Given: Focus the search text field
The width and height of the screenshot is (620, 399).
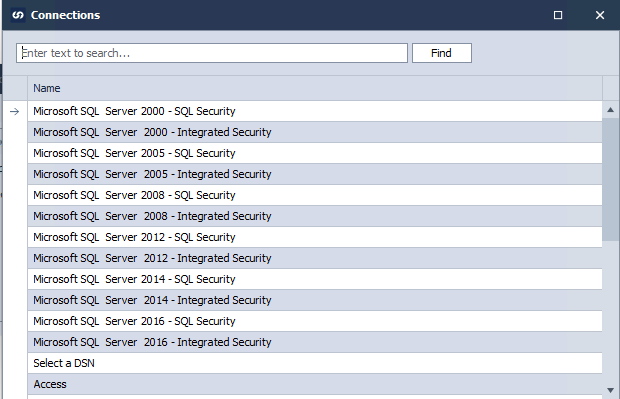Looking at the screenshot, I should coord(212,53).
